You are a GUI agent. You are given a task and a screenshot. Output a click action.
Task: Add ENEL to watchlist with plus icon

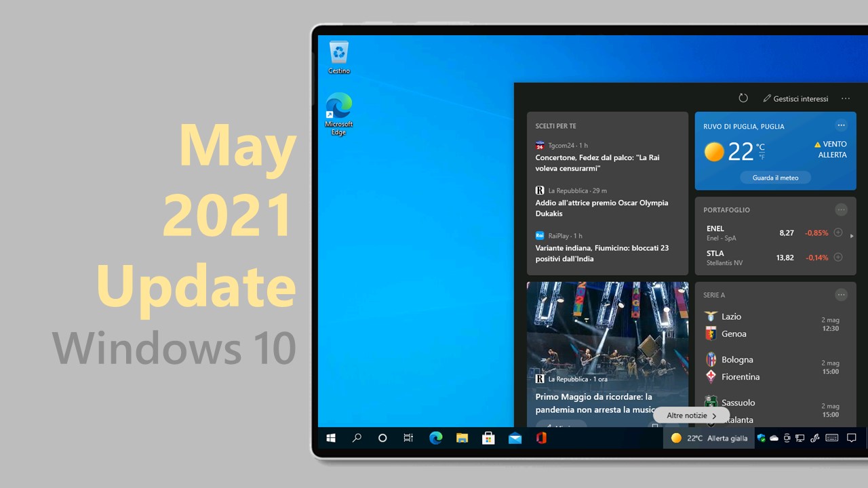(x=838, y=232)
